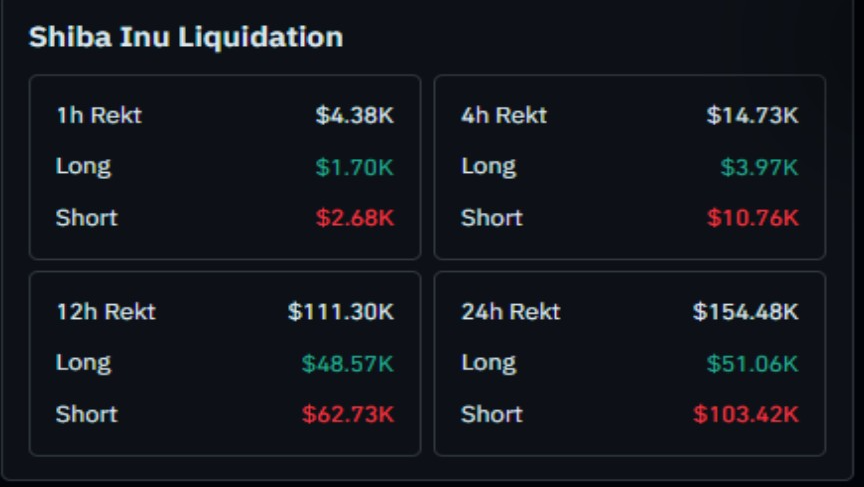Click the 1h Long value $1.70K

(355, 167)
